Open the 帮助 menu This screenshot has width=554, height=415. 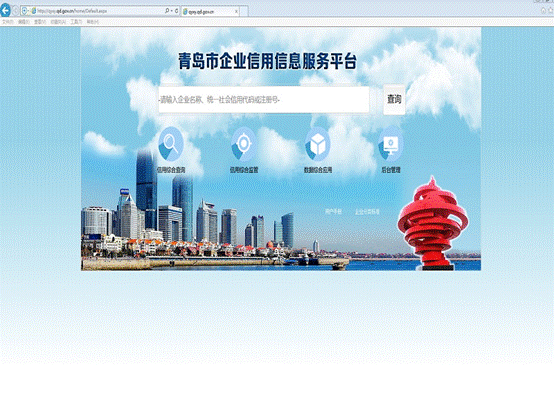93,22
